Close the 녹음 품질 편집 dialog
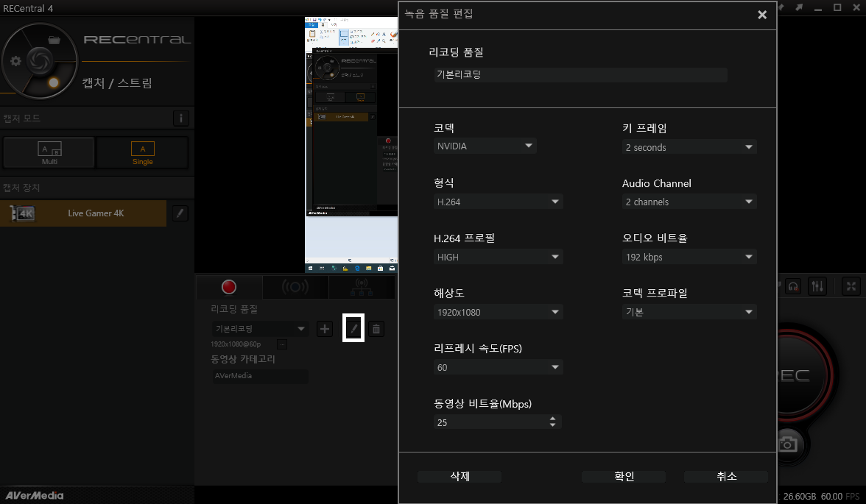 pyautogui.click(x=762, y=15)
